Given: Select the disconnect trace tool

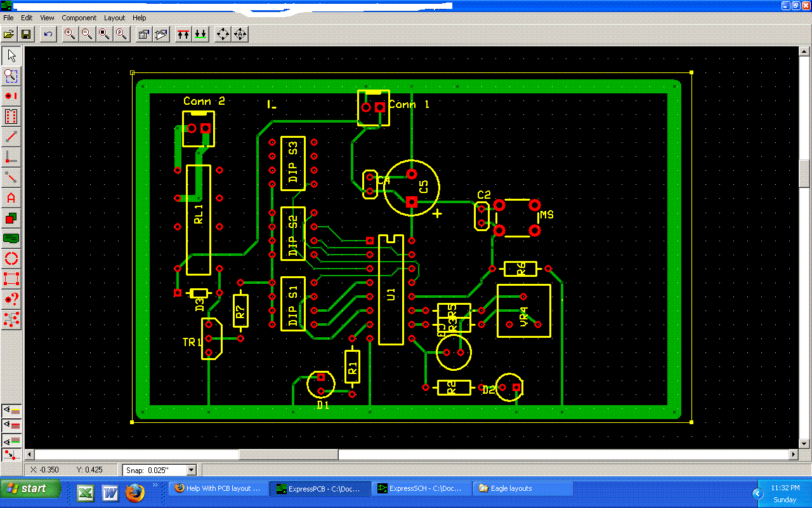Looking at the screenshot, I should [x=11, y=177].
